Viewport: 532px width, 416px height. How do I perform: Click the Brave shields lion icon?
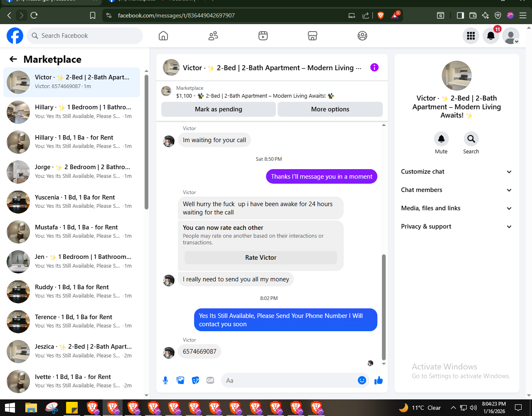pyautogui.click(x=380, y=15)
